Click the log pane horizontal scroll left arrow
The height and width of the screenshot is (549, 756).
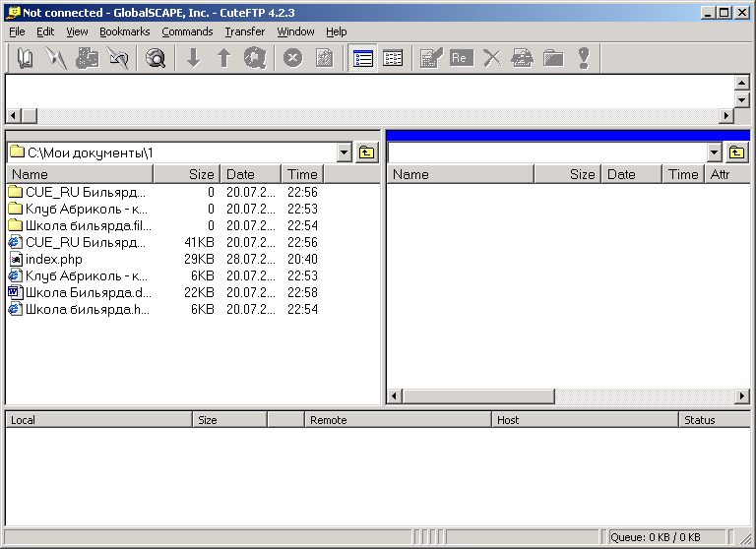(13, 116)
